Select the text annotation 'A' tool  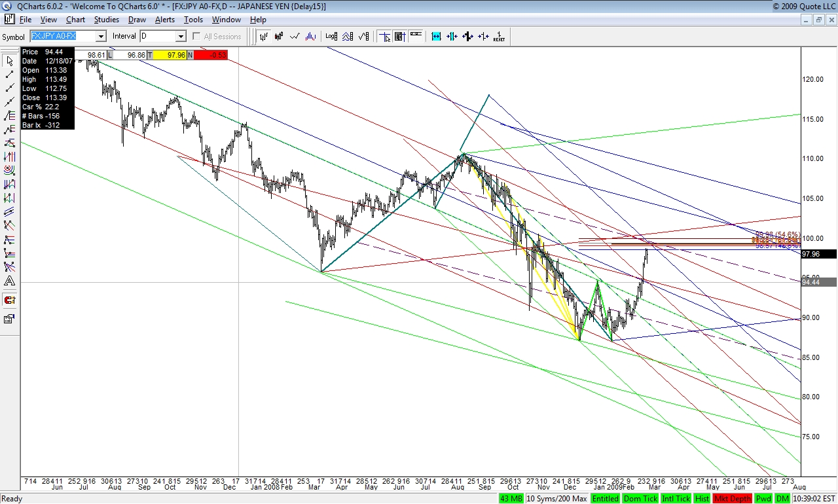[x=9, y=281]
